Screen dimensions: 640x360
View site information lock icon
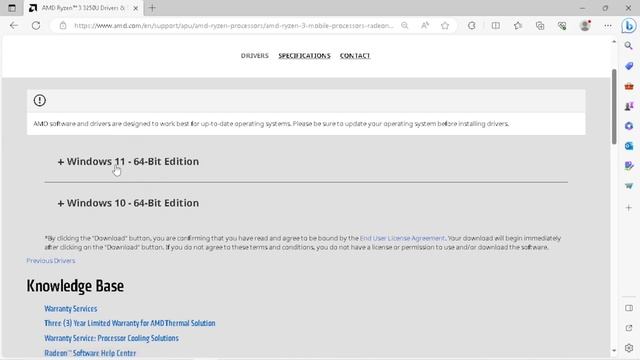click(x=63, y=25)
